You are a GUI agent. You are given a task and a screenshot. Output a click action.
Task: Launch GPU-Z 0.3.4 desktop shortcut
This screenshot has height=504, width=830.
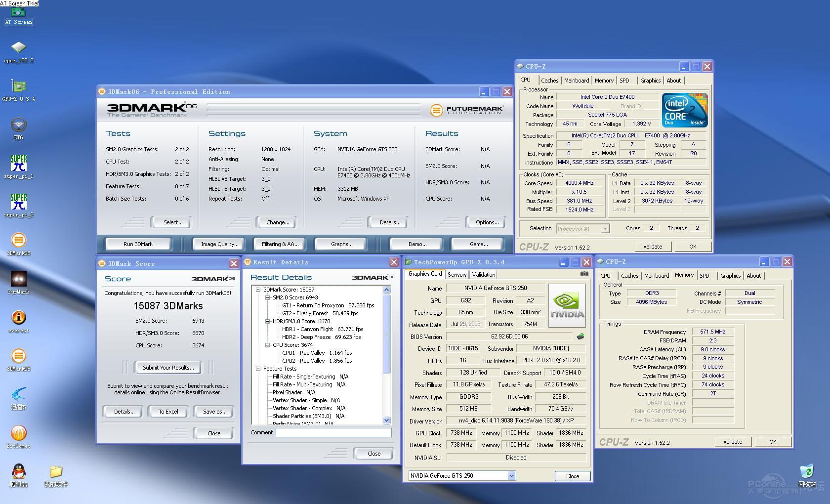pyautogui.click(x=18, y=90)
